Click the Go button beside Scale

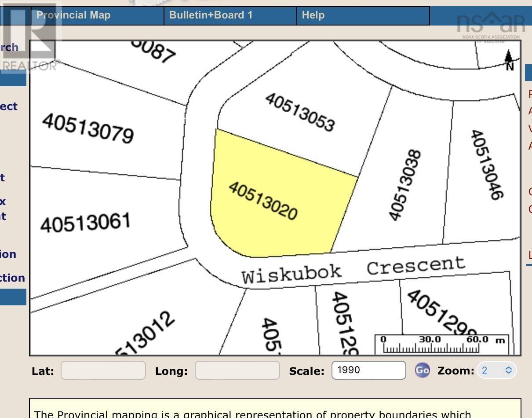pos(423,370)
